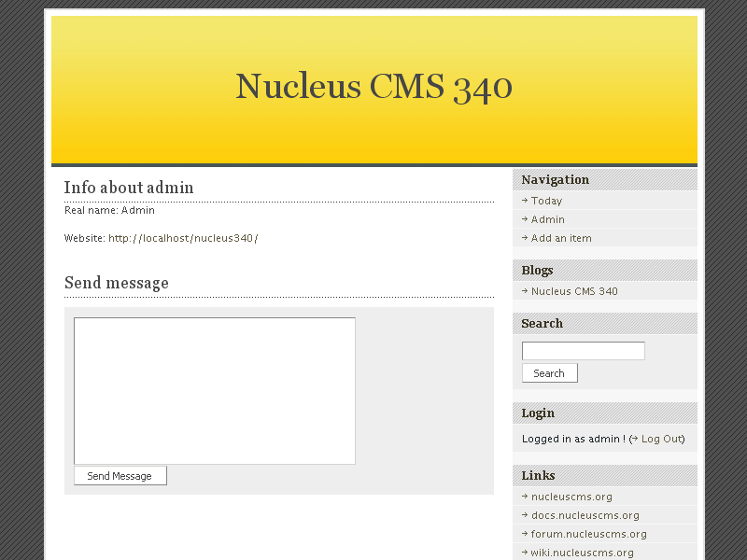Click the Send Message button
The width and height of the screenshot is (747, 560).
coord(120,476)
